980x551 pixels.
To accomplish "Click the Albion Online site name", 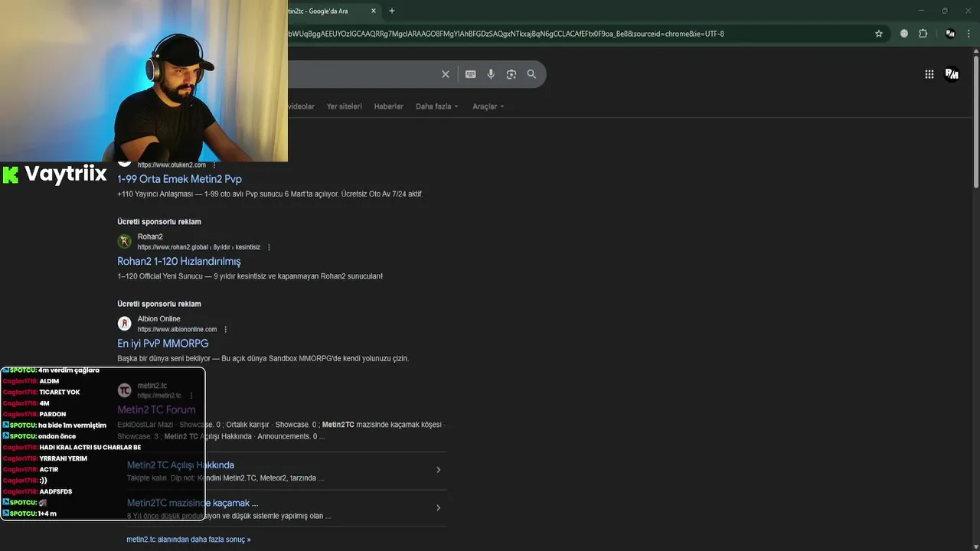I will (x=159, y=319).
